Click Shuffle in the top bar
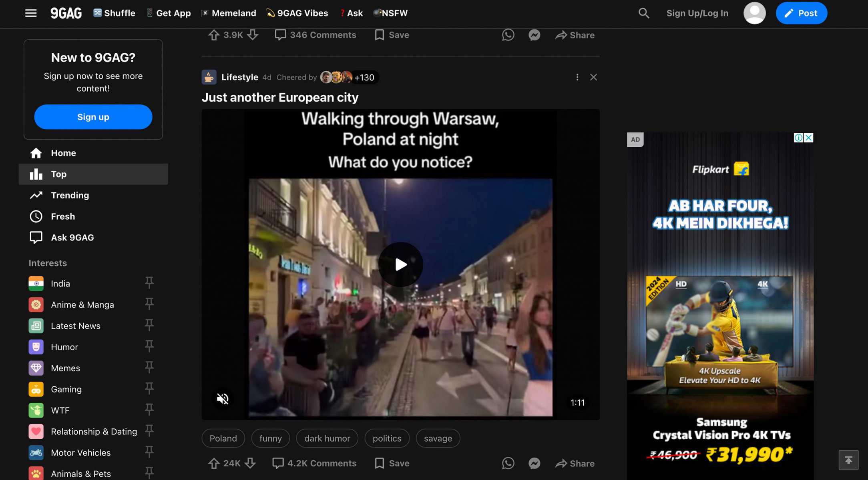The image size is (868, 480). [x=115, y=13]
